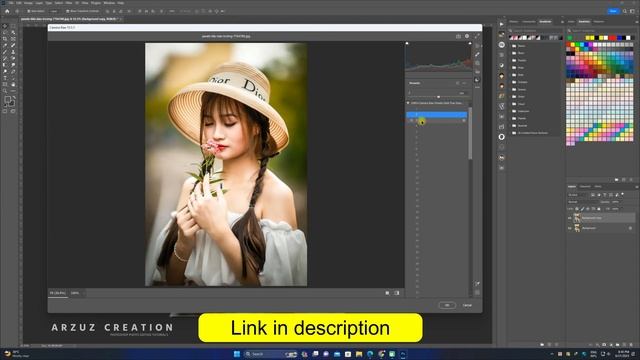Hide the Background layer eye
The image size is (640, 360).
570,229
